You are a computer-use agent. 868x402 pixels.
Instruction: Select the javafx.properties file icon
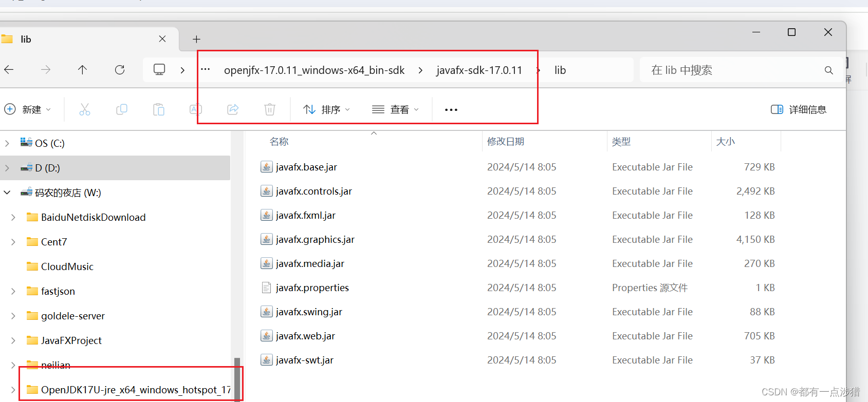(x=266, y=288)
